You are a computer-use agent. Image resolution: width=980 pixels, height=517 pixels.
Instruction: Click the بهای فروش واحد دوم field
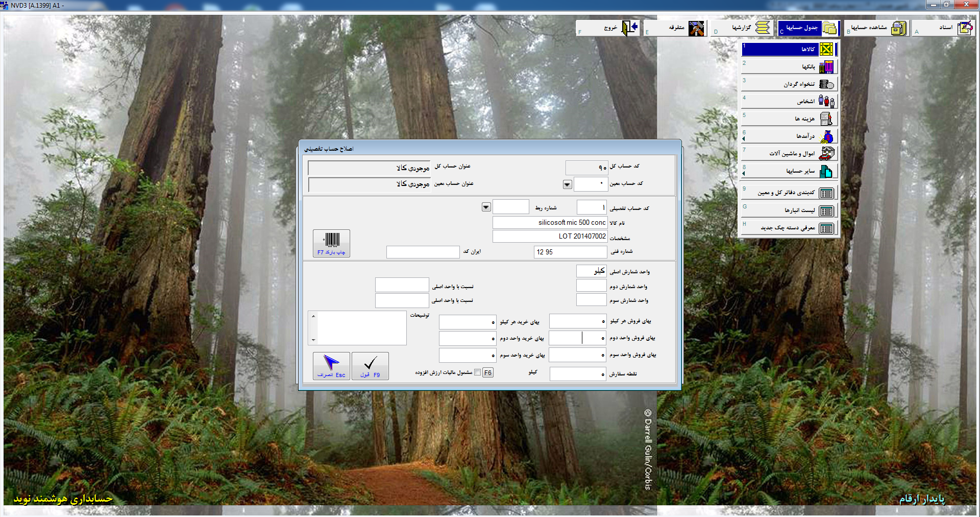click(578, 338)
